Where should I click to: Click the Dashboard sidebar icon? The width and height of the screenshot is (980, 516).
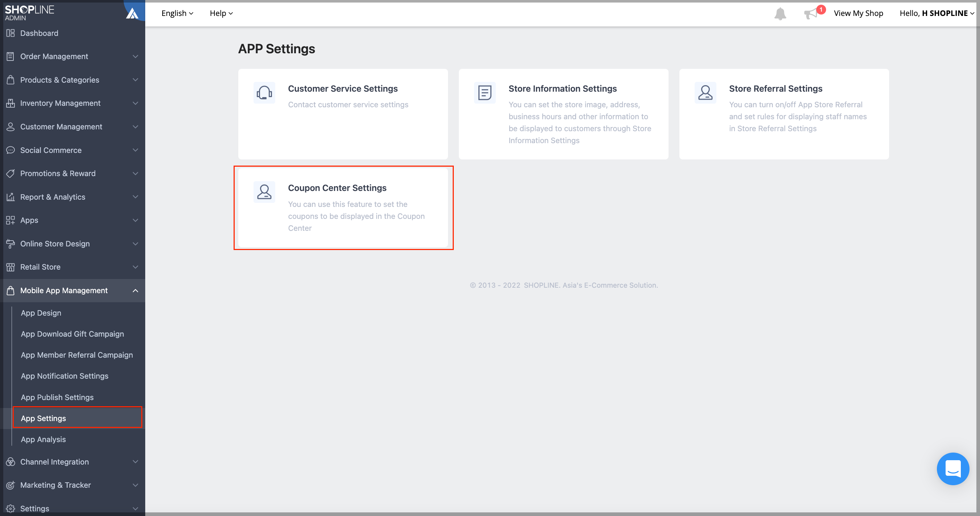coord(11,33)
